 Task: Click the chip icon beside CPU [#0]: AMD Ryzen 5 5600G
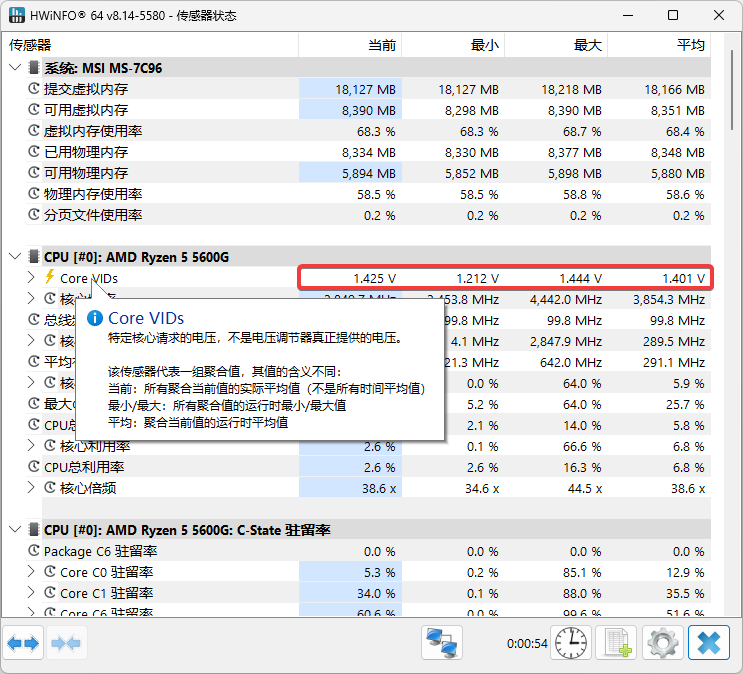pyautogui.click(x=33, y=256)
